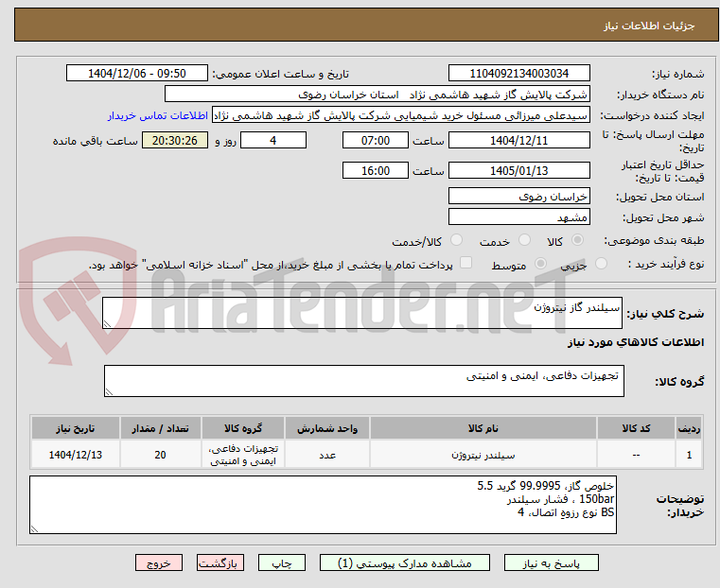This screenshot has width=720, height=588.
Task: Click the چاپ print button
Action: point(282,562)
